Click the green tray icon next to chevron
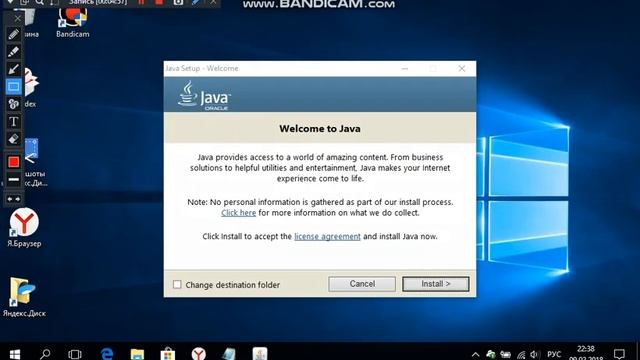 491,354
